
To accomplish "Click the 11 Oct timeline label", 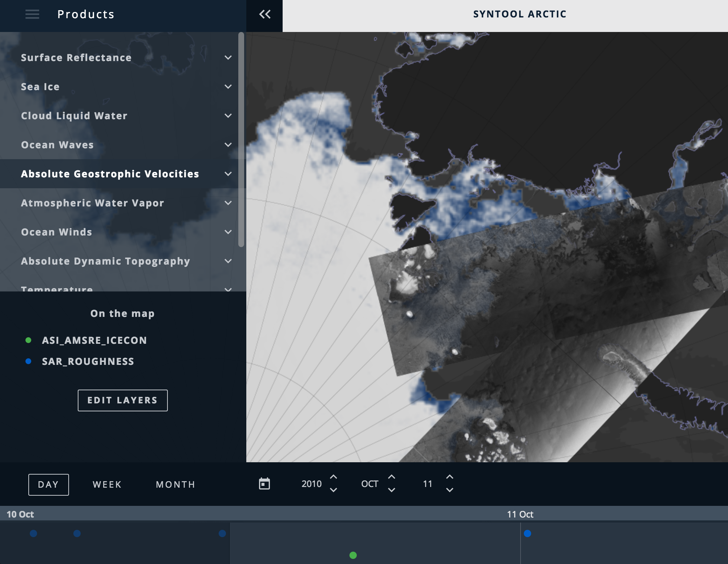I will point(520,514).
